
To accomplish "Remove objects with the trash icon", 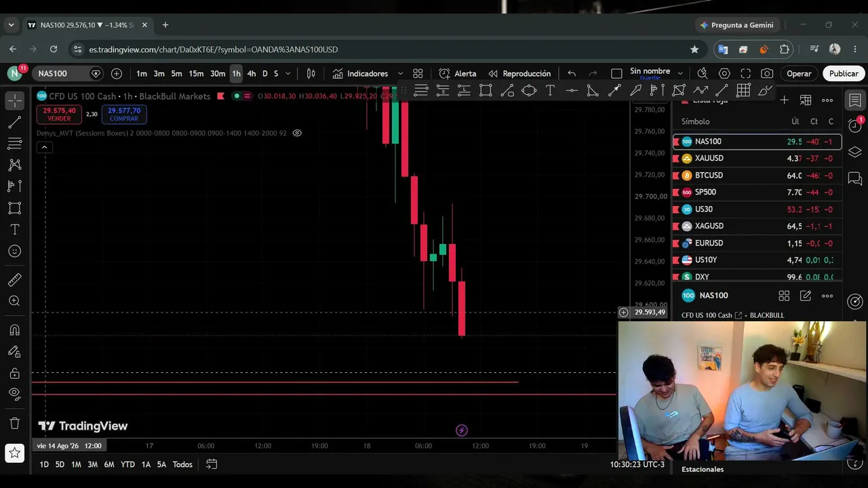I will tap(14, 424).
